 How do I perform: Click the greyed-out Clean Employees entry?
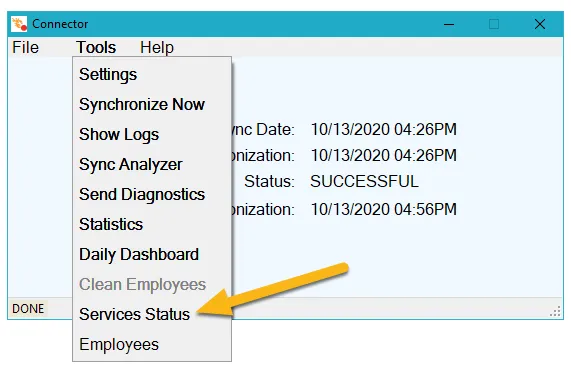point(152,284)
